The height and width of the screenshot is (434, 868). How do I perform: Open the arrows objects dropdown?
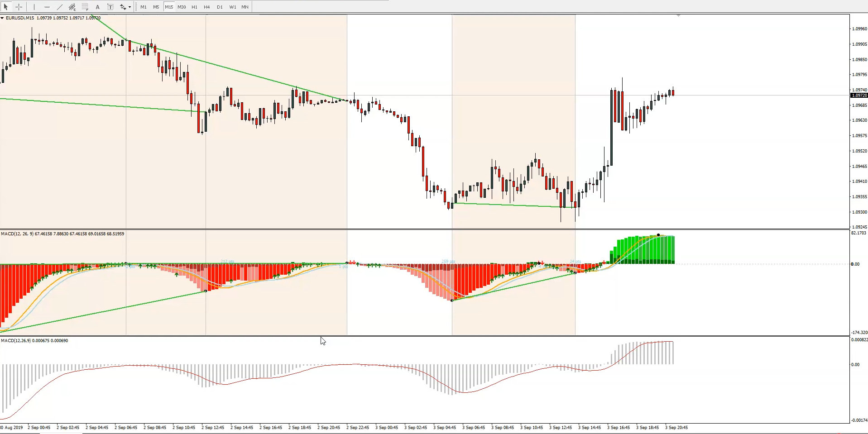click(x=129, y=7)
